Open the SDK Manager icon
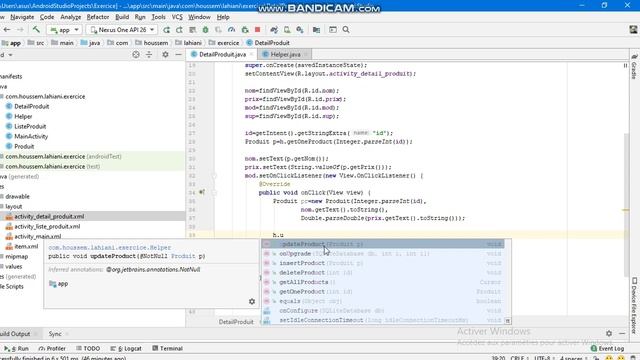640x360 pixels. (x=300, y=30)
